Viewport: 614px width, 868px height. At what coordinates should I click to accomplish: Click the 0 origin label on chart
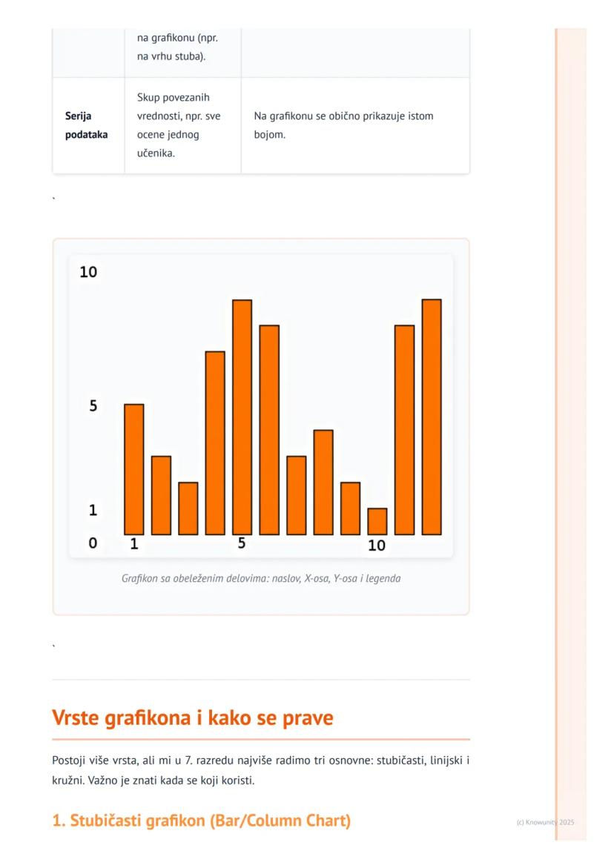(x=93, y=543)
